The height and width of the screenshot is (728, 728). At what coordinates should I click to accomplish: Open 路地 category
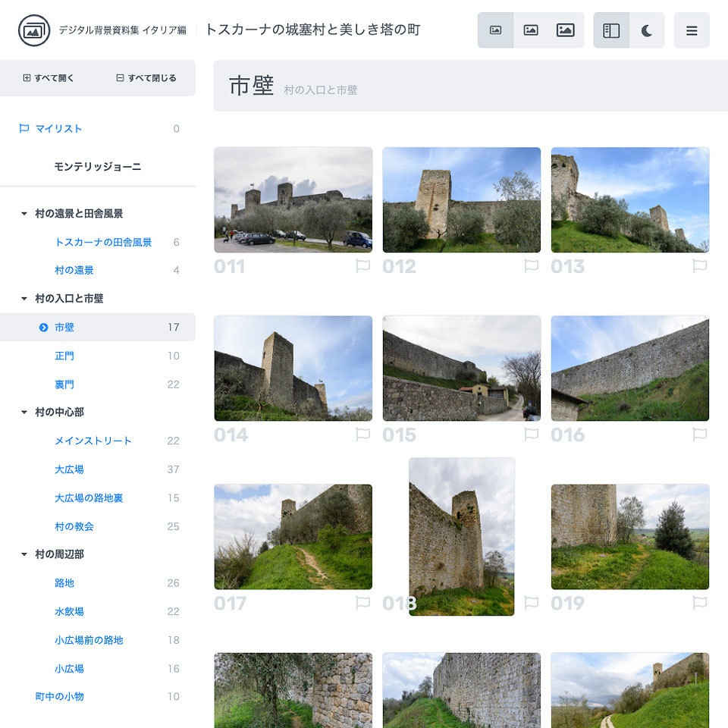coord(64,583)
